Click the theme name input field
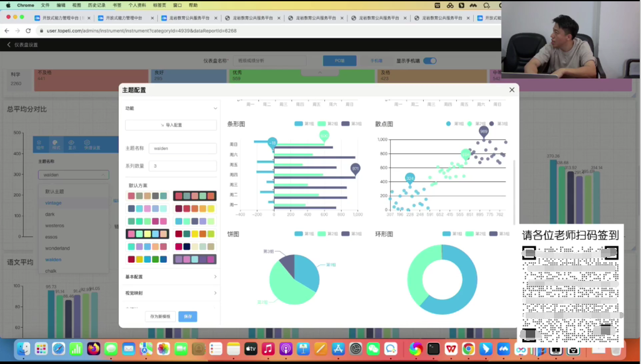 pos(182,149)
